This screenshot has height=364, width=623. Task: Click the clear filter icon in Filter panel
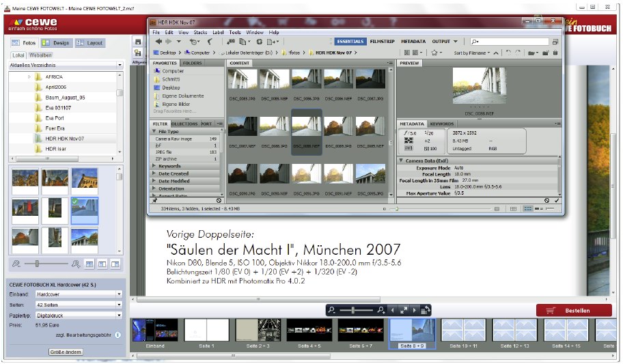point(219,200)
